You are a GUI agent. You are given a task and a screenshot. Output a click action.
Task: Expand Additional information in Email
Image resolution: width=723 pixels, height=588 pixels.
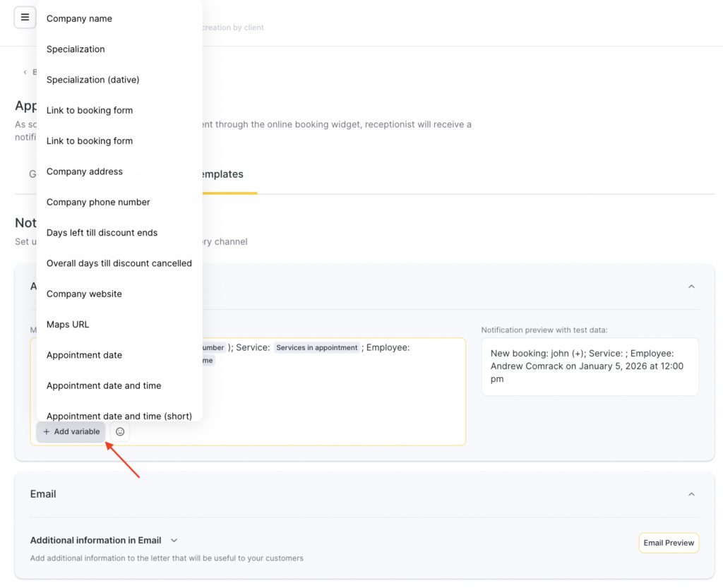point(174,541)
